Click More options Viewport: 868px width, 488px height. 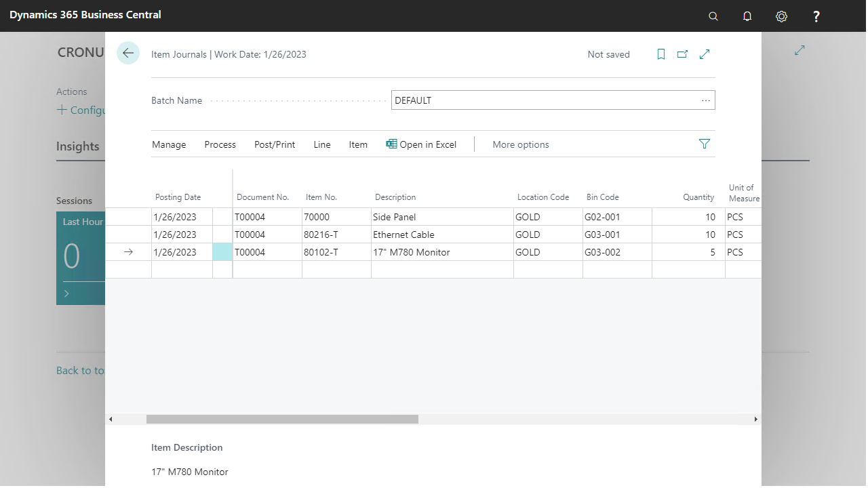point(521,144)
